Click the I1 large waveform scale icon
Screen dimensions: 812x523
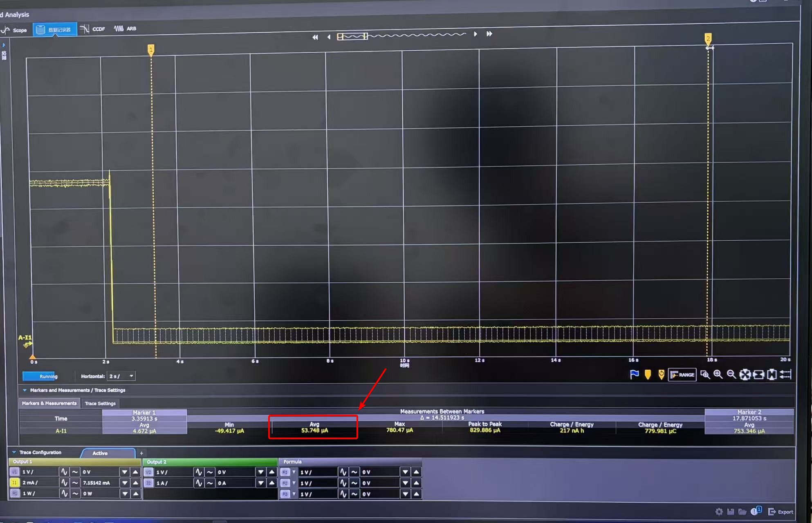(64, 483)
